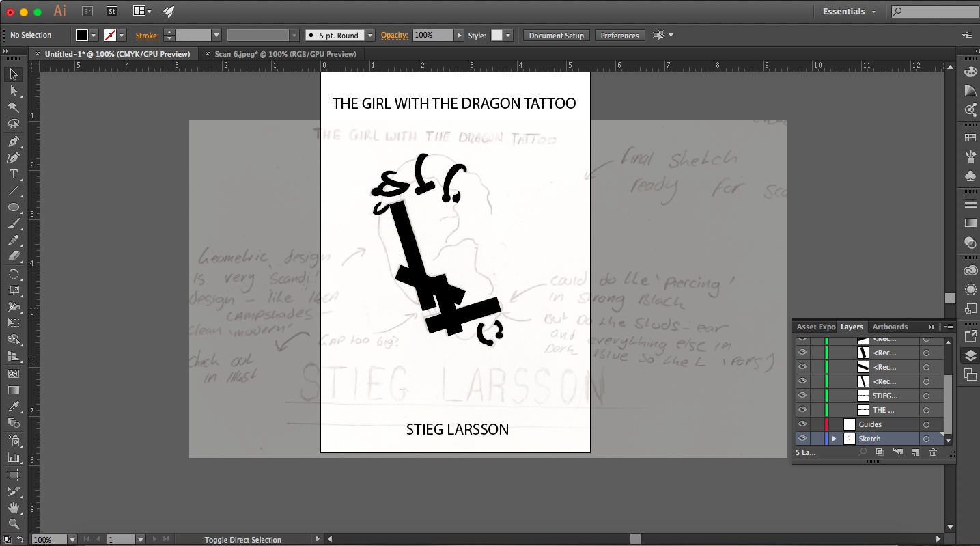Click target circle of Guides layer
This screenshot has height=546, width=980.
coord(927,424)
